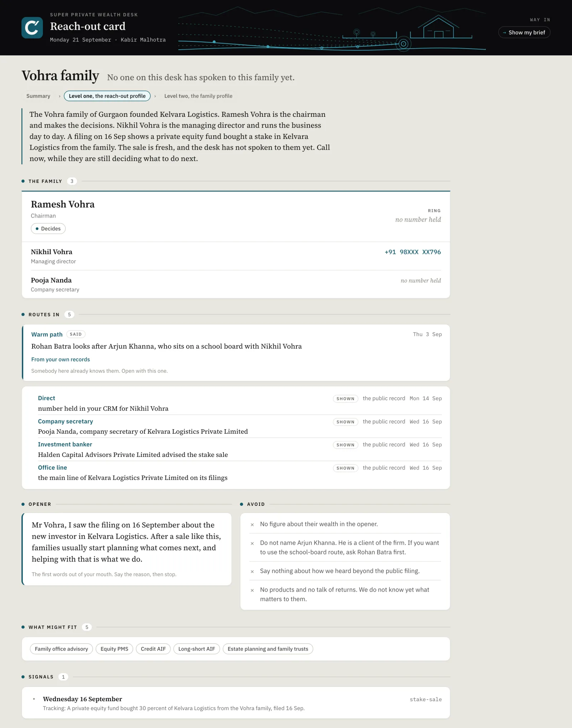Click the chevron after Summary breadcrumb
The image size is (572, 728).
point(60,96)
